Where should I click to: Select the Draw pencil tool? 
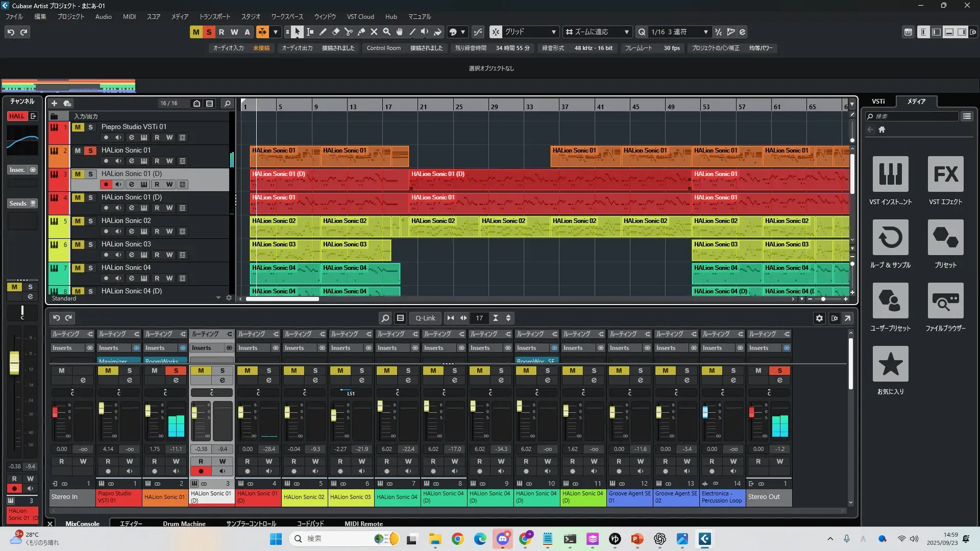[323, 32]
